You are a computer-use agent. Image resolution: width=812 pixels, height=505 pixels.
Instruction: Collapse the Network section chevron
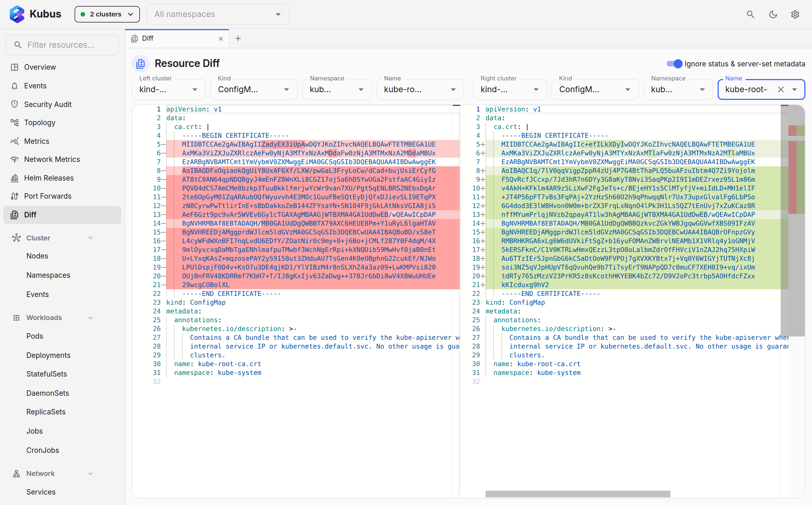click(x=91, y=474)
